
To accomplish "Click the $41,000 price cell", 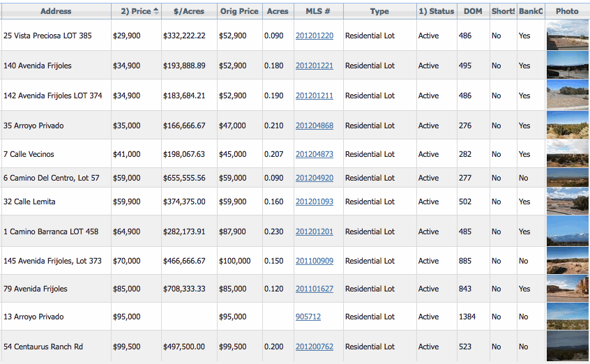I will (x=126, y=154).
